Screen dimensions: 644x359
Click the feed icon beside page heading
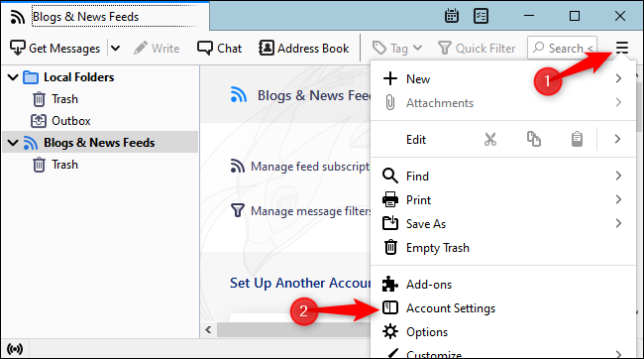coord(239,95)
